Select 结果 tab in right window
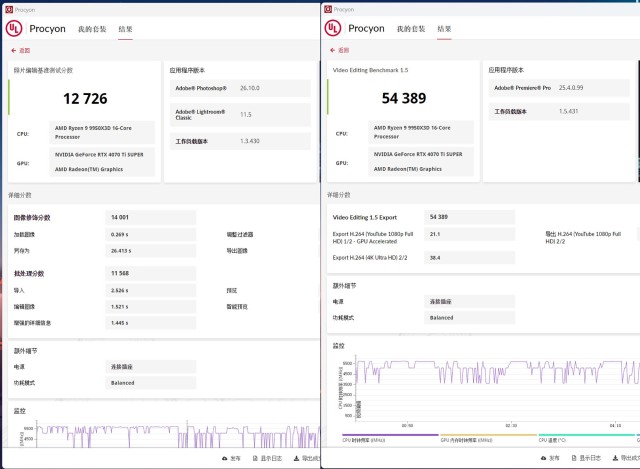 click(x=444, y=29)
